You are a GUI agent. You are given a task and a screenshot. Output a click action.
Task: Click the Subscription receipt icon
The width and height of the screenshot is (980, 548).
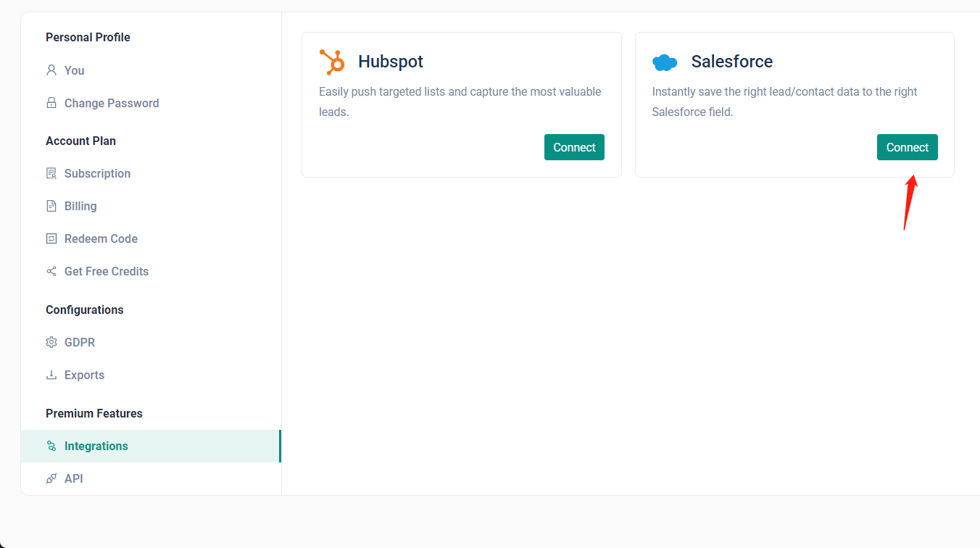[51, 173]
